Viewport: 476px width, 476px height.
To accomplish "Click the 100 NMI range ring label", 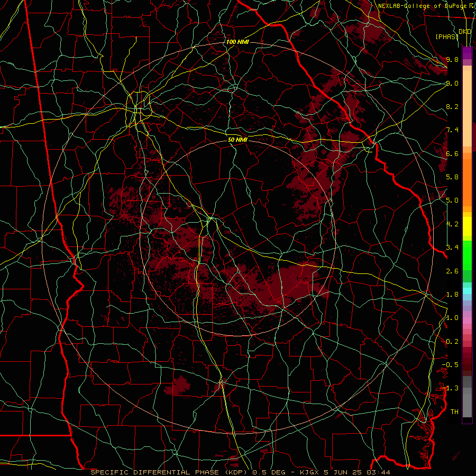I will tap(237, 42).
